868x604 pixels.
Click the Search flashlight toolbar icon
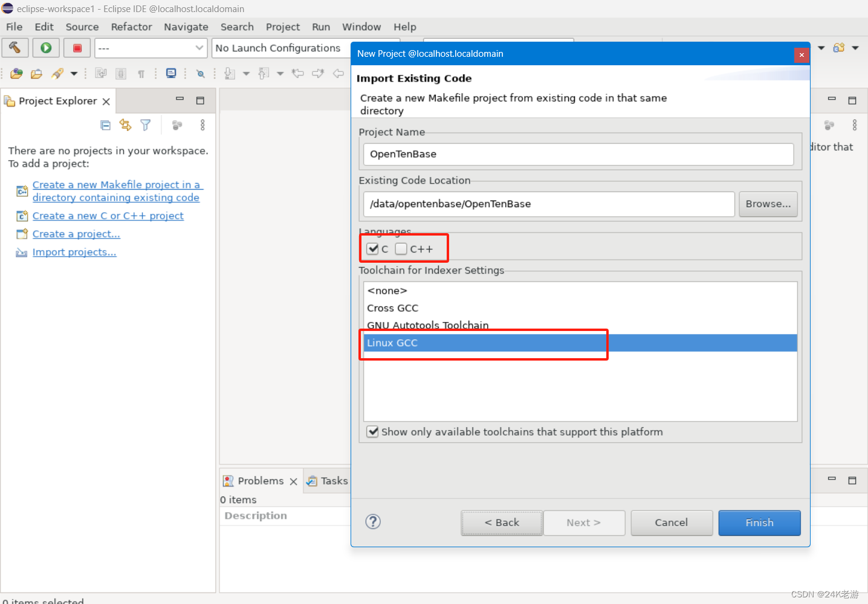coord(57,74)
